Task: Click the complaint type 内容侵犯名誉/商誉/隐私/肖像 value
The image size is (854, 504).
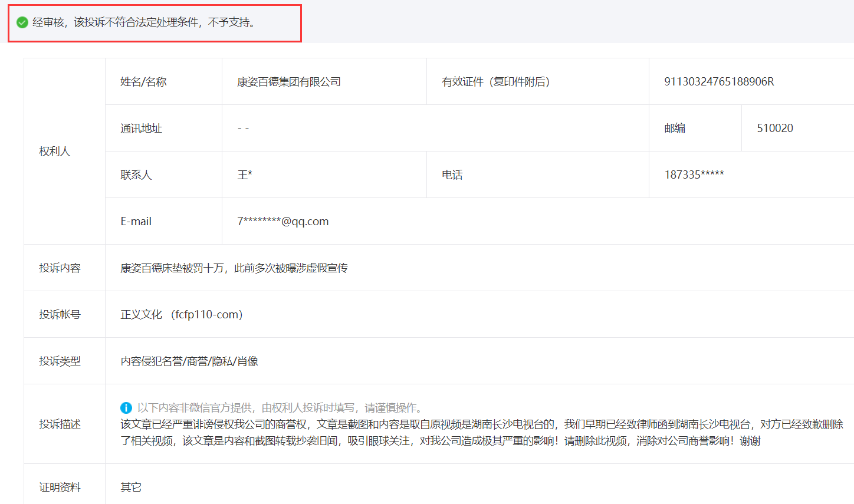Action: (x=189, y=361)
